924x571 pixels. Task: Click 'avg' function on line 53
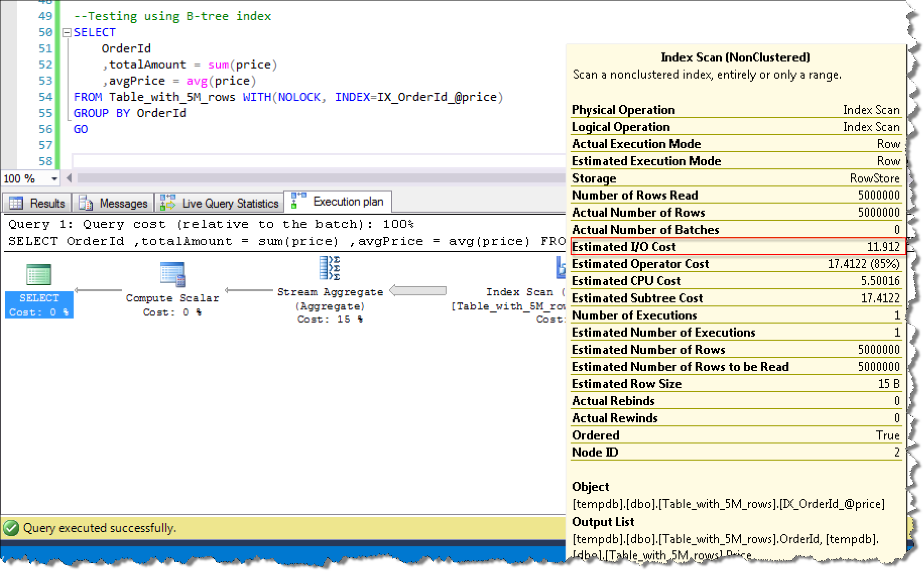197,81
